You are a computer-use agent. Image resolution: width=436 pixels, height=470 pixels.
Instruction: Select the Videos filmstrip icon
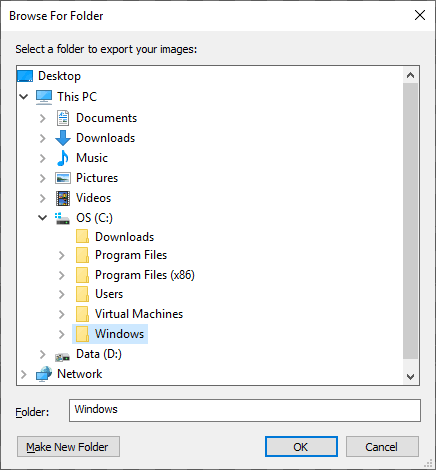pos(63,198)
